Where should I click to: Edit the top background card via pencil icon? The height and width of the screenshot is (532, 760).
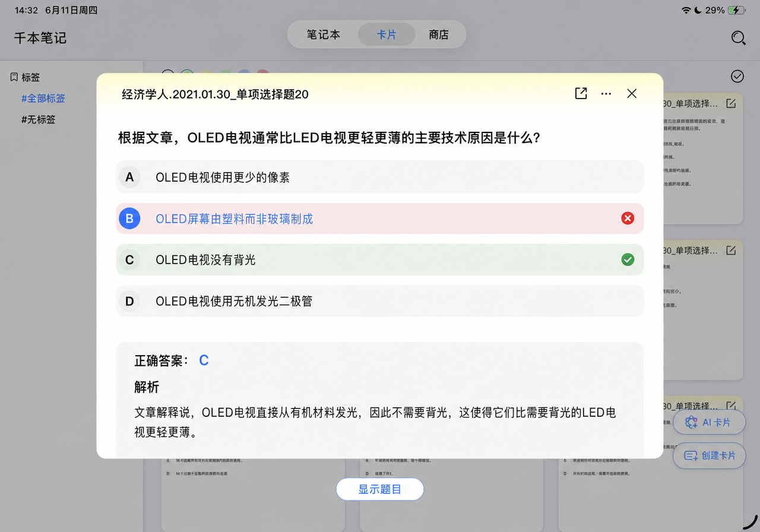[731, 103]
